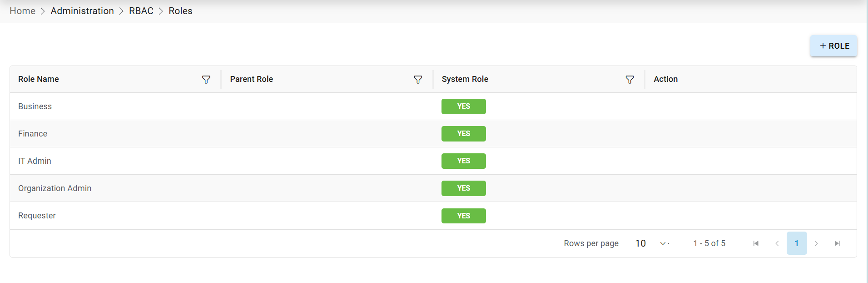Viewport: 868px width, 283px height.
Task: Select page 1 in pagination
Action: point(797,243)
